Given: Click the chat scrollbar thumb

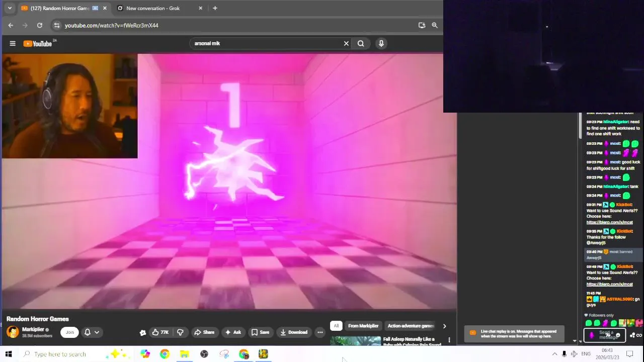Looking at the screenshot, I should click(x=580, y=126).
